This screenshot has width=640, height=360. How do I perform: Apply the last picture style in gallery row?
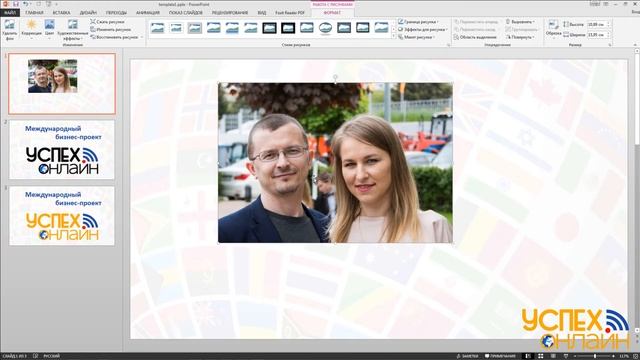coord(381,28)
